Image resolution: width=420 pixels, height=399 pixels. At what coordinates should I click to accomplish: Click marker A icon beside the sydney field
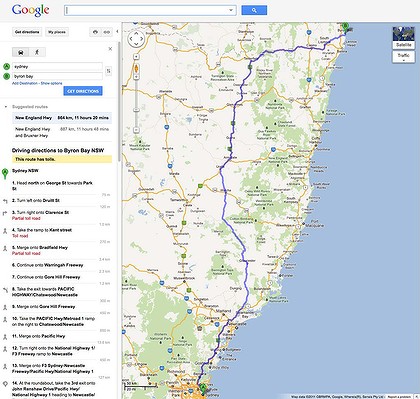coord(6,67)
